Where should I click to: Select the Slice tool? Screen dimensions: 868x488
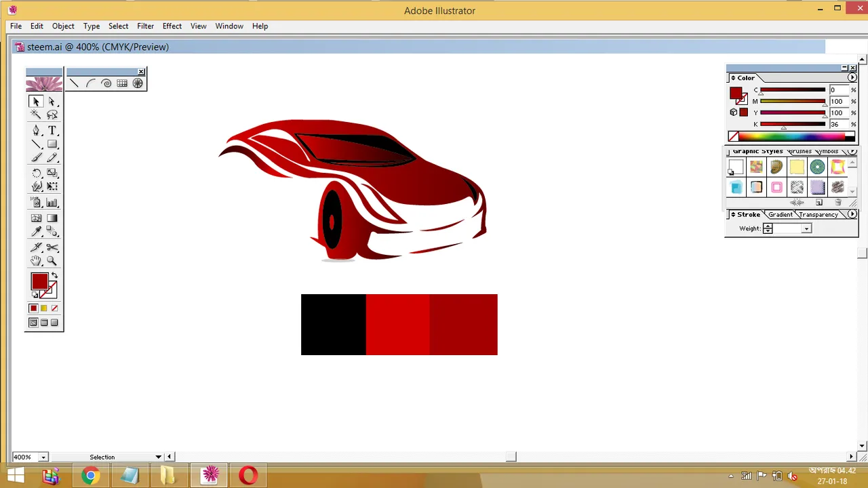click(x=36, y=247)
